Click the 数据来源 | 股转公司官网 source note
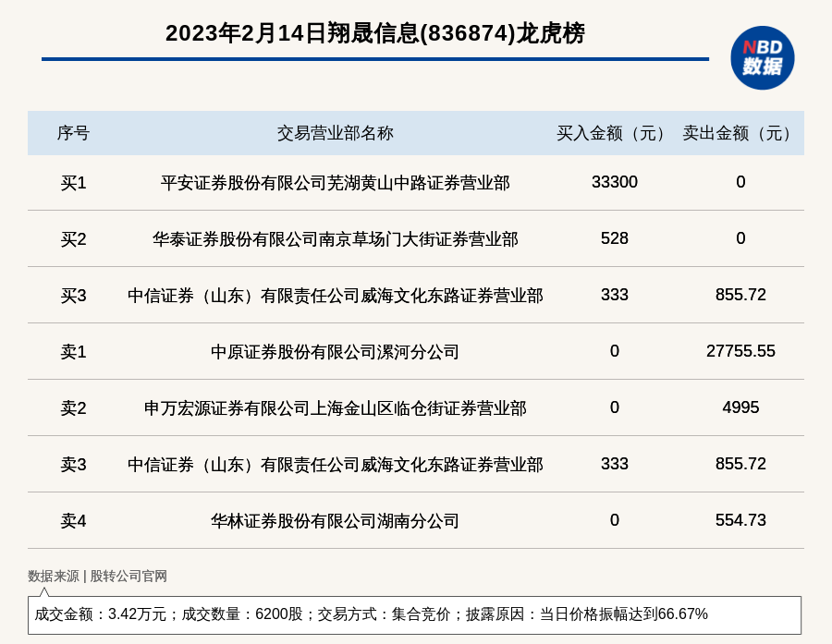832x644 pixels. (x=98, y=577)
